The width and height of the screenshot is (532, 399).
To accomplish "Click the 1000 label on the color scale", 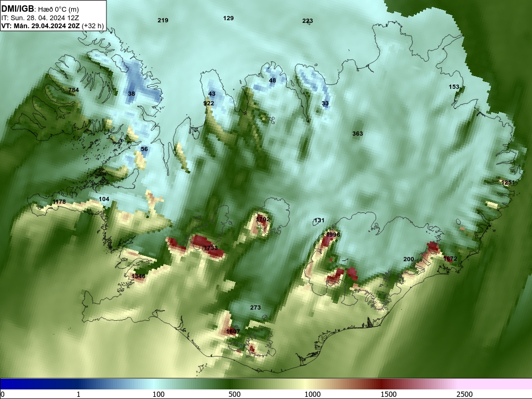I will click(x=312, y=395).
